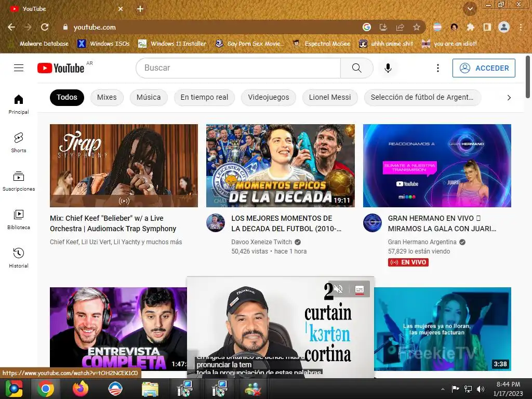This screenshot has height=399, width=532.
Task: Click the Gran Hermano Argentina channel name
Action: pos(422,242)
